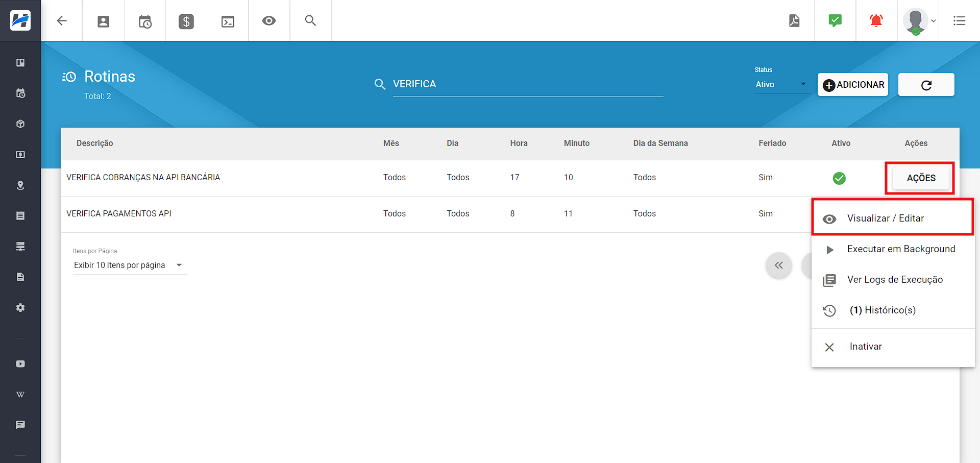Click the VERIFICA search input field

tap(528, 84)
